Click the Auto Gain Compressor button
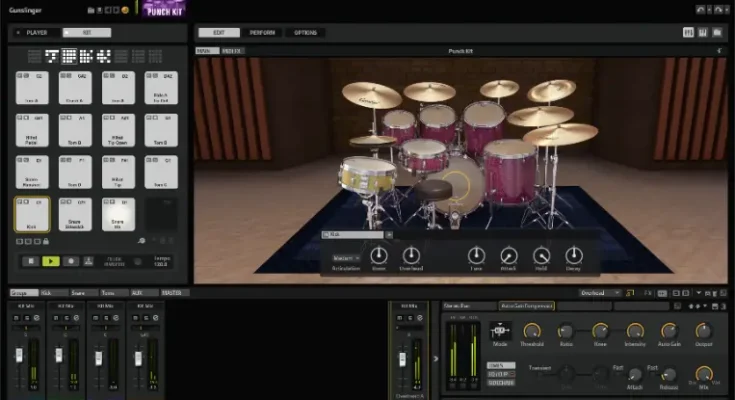 525,304
